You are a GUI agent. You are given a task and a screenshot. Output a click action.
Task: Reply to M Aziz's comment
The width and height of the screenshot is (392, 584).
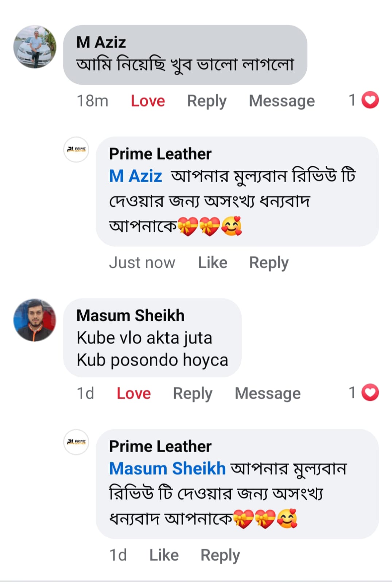tap(207, 101)
